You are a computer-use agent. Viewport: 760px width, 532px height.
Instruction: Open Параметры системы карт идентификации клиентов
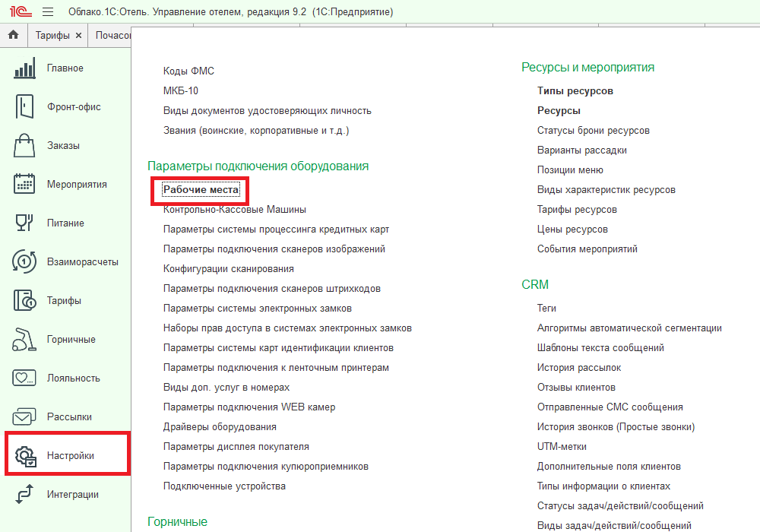click(x=278, y=348)
